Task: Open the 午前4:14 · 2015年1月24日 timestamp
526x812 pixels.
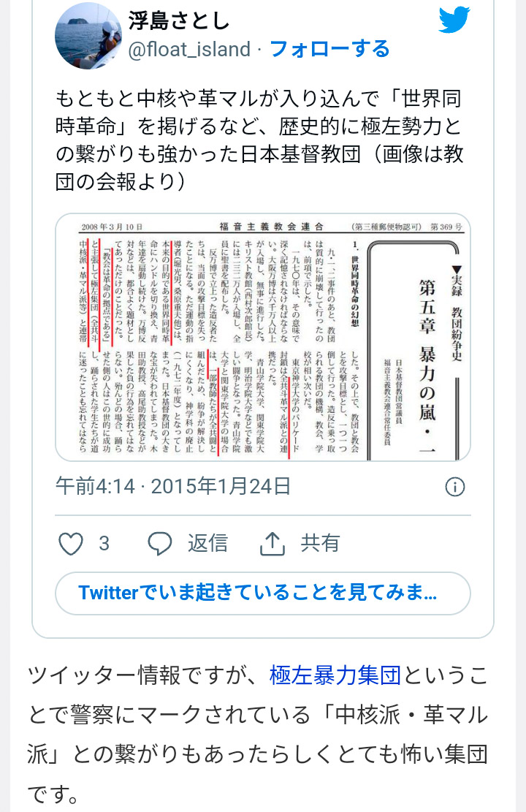Action: (x=173, y=486)
